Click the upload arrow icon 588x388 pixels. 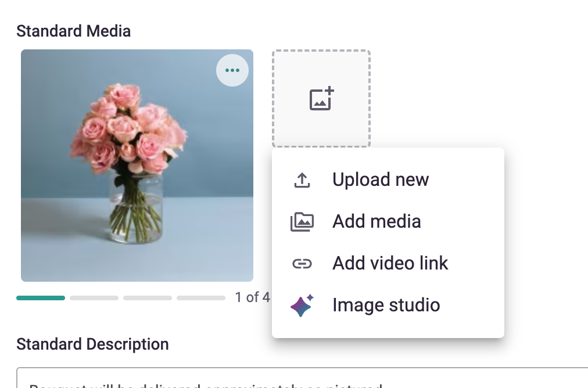pos(302,180)
